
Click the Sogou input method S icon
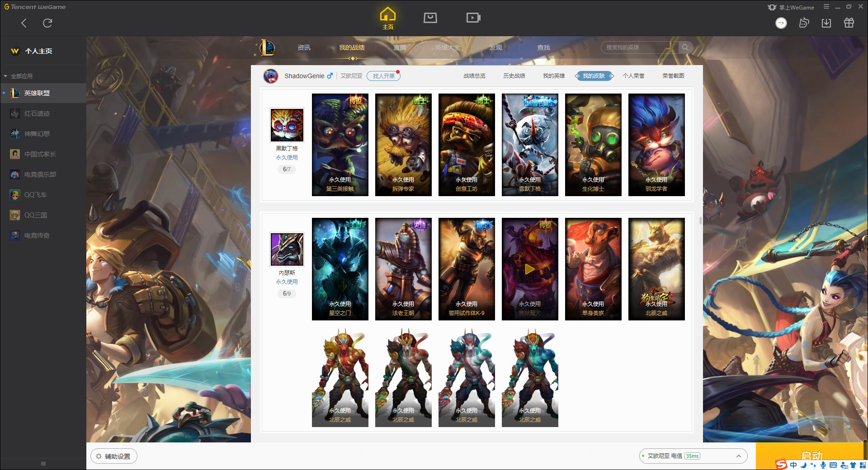(x=781, y=465)
